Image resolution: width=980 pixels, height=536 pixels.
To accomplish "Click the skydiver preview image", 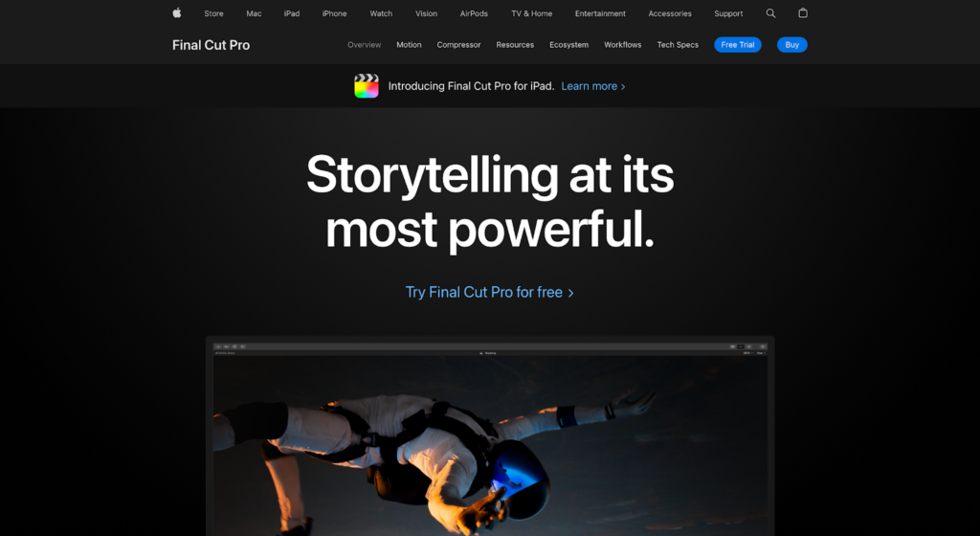I will point(490,445).
